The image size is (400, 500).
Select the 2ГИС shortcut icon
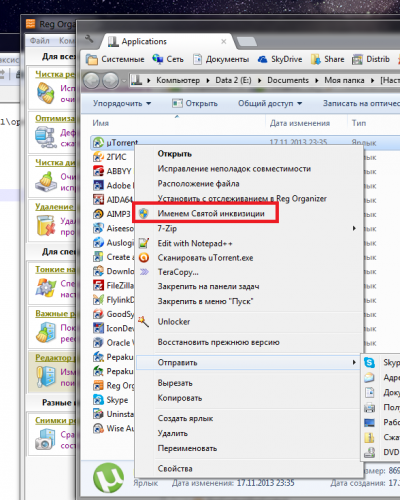coord(98,157)
